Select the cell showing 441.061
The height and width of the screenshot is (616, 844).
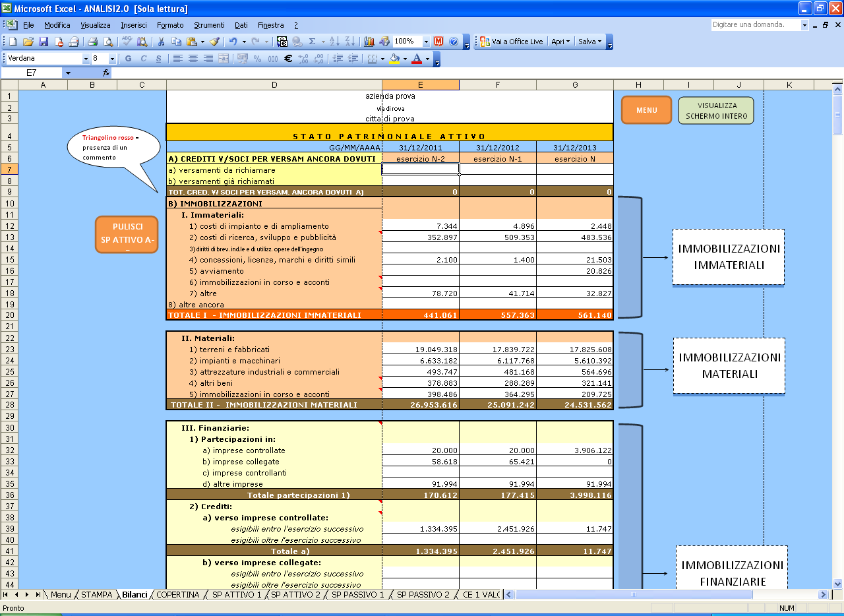pyautogui.click(x=421, y=315)
